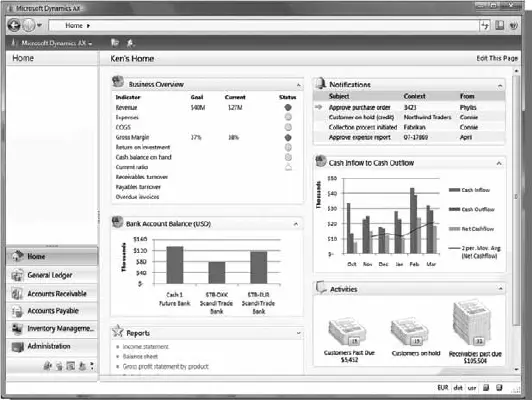The width and height of the screenshot is (532, 400).
Task: Open the navigation history dropdown arrow
Action: [40, 25]
